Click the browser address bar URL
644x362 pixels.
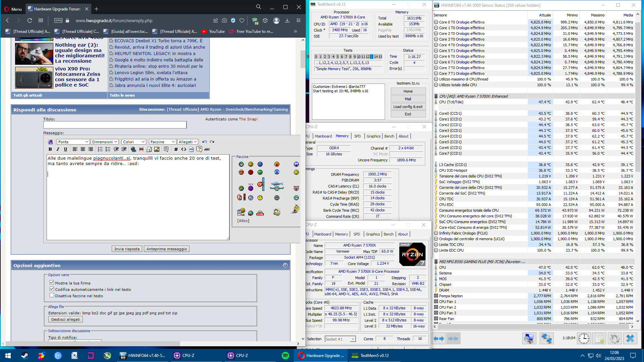(x=114, y=20)
